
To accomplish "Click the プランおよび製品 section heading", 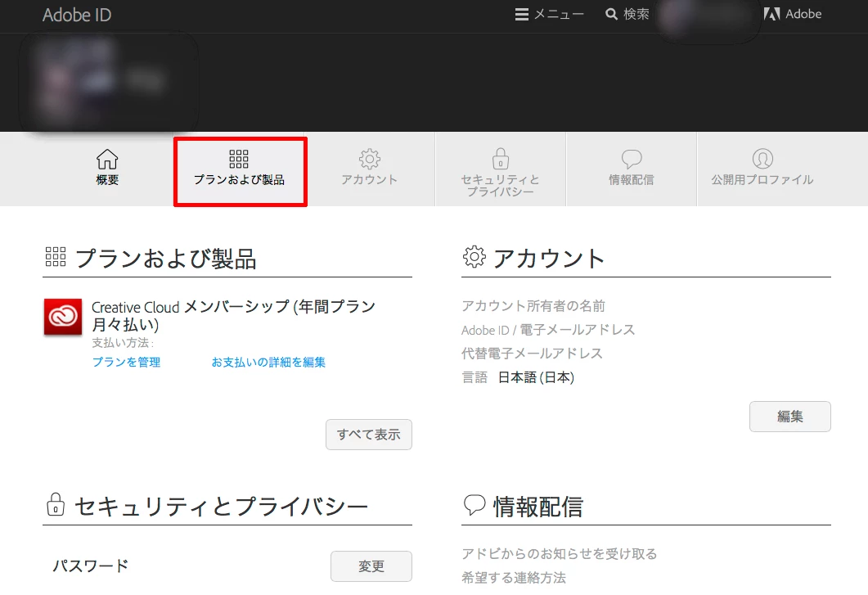I will pyautogui.click(x=165, y=258).
